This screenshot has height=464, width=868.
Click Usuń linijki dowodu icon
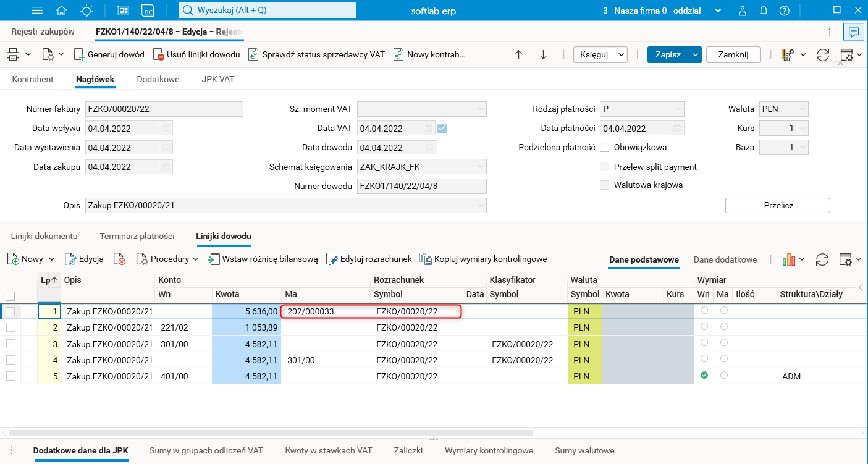[159, 54]
